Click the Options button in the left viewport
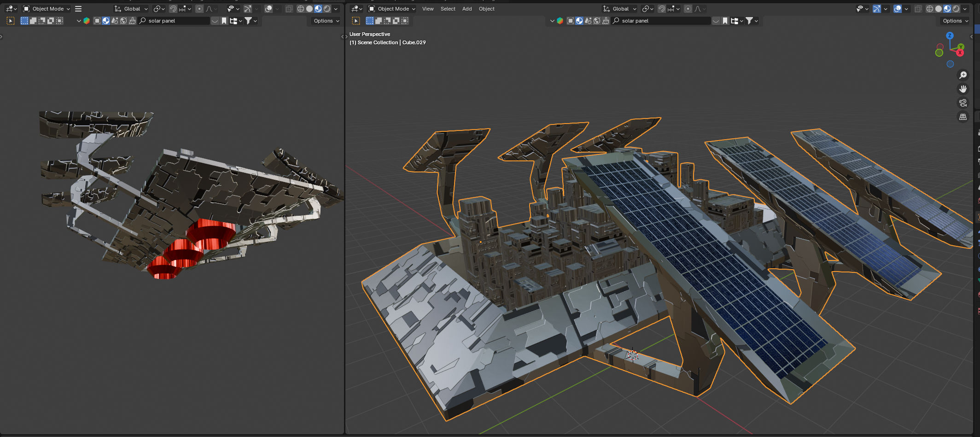Viewport: 980px width, 437px height. tap(325, 21)
